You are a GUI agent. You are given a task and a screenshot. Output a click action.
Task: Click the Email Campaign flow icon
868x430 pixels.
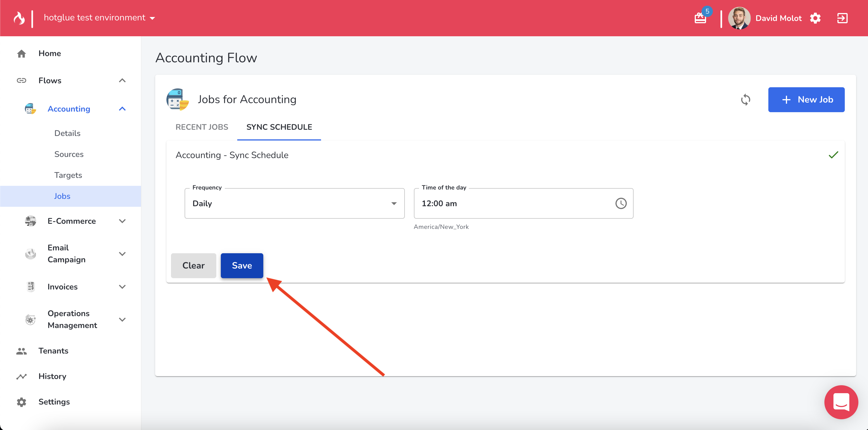[x=30, y=254]
